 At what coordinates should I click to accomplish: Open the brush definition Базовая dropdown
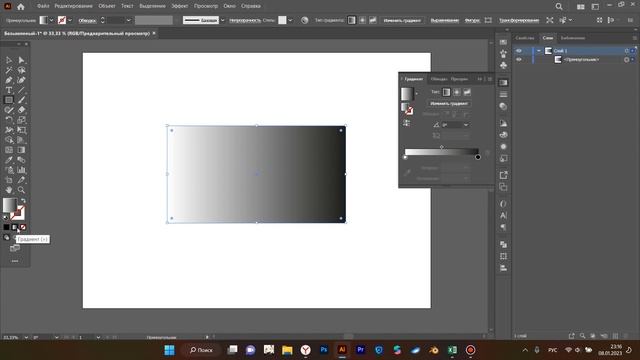point(222,20)
